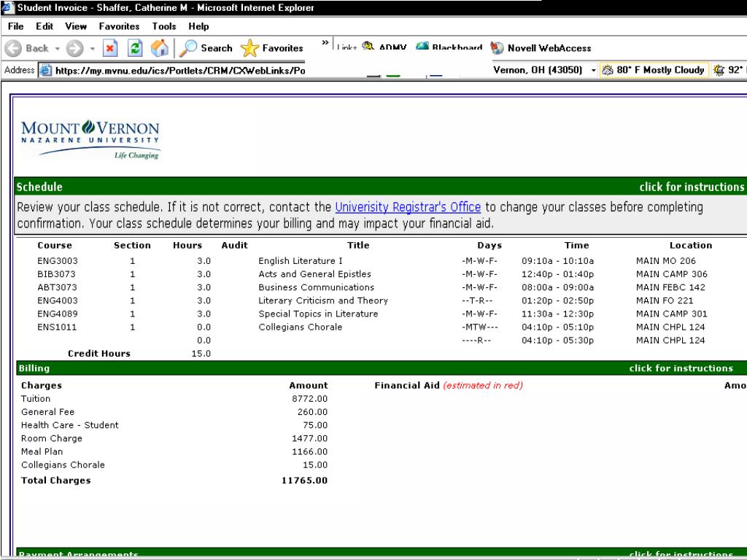Click the Total Charges 11765.00 value
Viewport: 747px width, 560px height.
pyautogui.click(x=304, y=481)
